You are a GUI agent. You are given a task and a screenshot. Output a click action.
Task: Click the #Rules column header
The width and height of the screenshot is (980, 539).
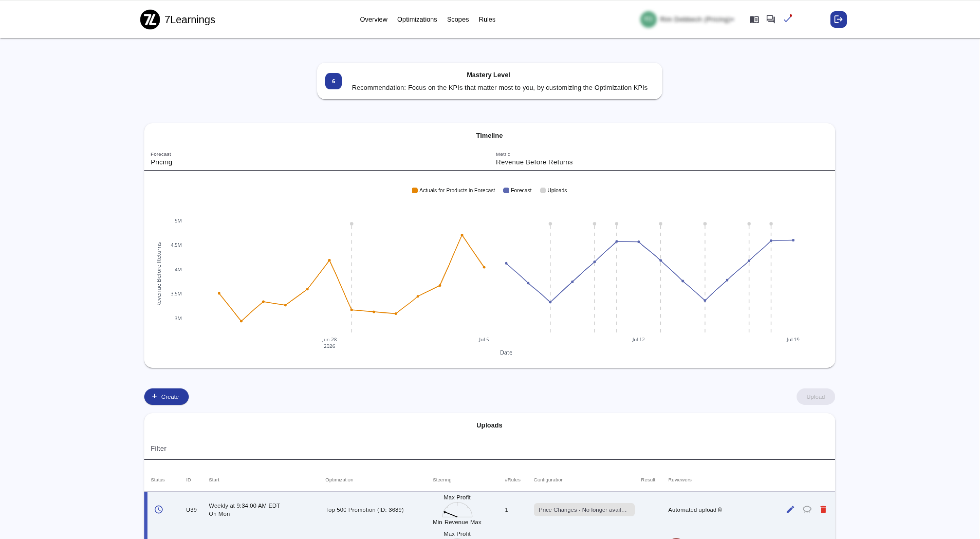click(x=512, y=480)
